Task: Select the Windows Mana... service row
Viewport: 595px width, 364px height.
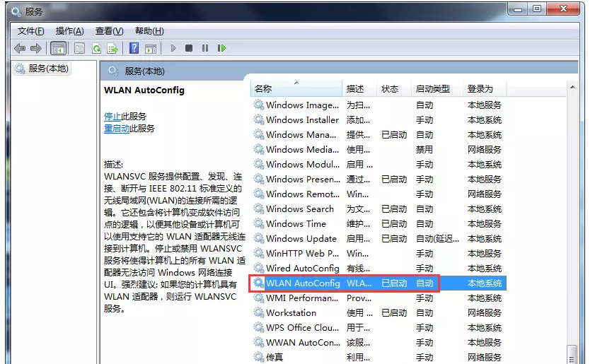Action: click(378, 134)
